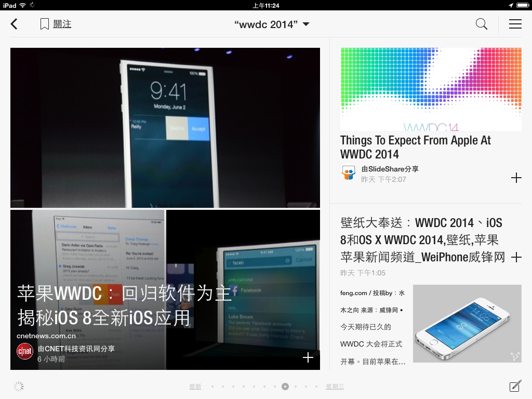Tap the SlideShare avatar icon
The height and width of the screenshot is (399, 532).
pyautogui.click(x=349, y=173)
